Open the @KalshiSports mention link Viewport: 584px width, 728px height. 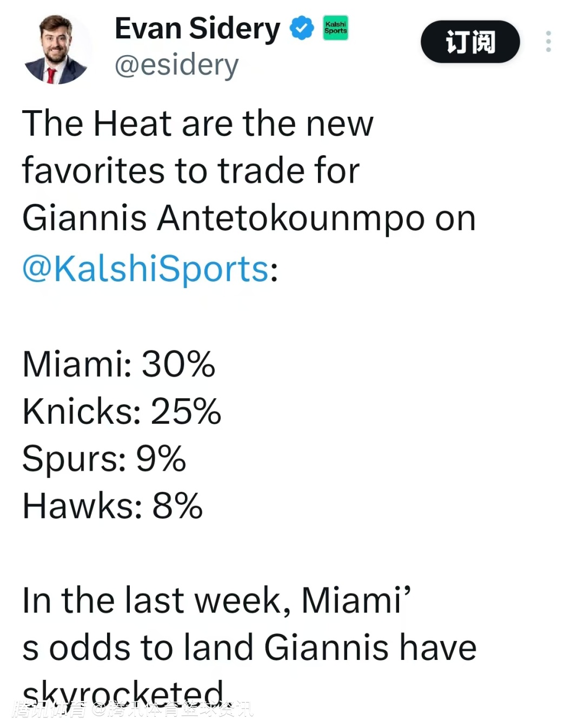coord(145,269)
